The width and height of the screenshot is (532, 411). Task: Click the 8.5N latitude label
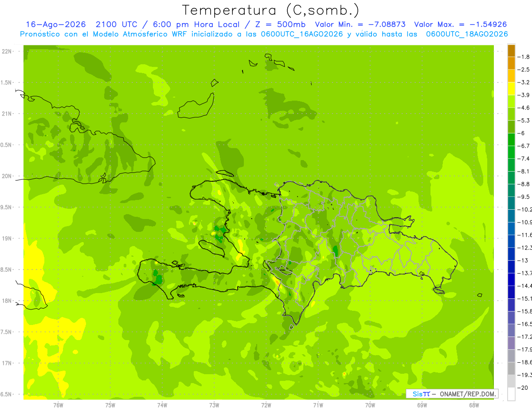tap(6, 270)
